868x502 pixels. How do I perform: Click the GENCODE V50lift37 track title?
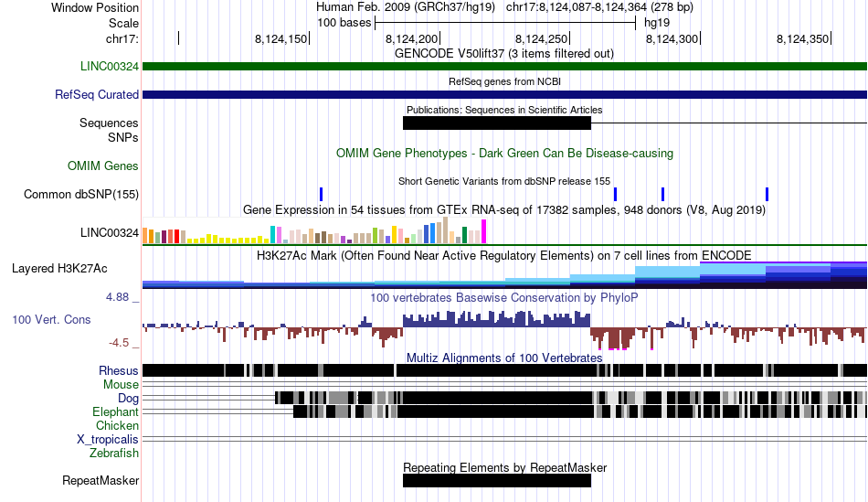point(504,54)
